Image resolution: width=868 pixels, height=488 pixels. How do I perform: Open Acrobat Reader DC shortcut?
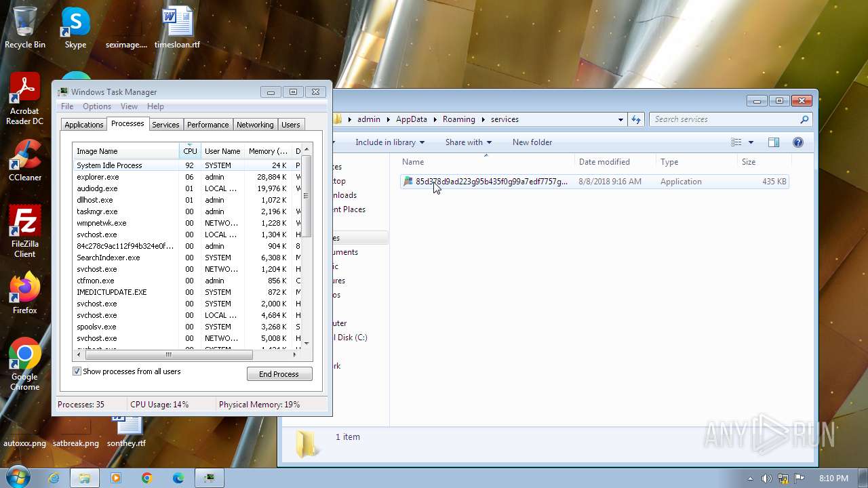coord(25,99)
